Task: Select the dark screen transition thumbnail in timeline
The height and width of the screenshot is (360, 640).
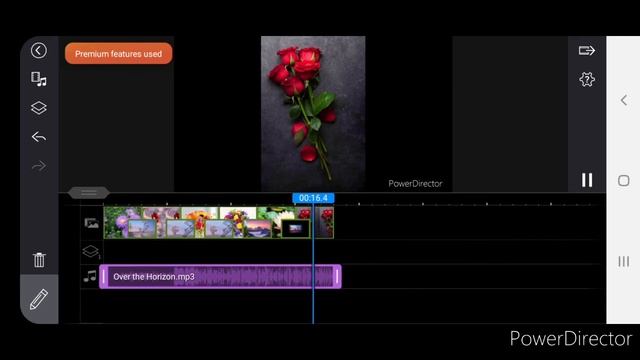Action: point(296,229)
